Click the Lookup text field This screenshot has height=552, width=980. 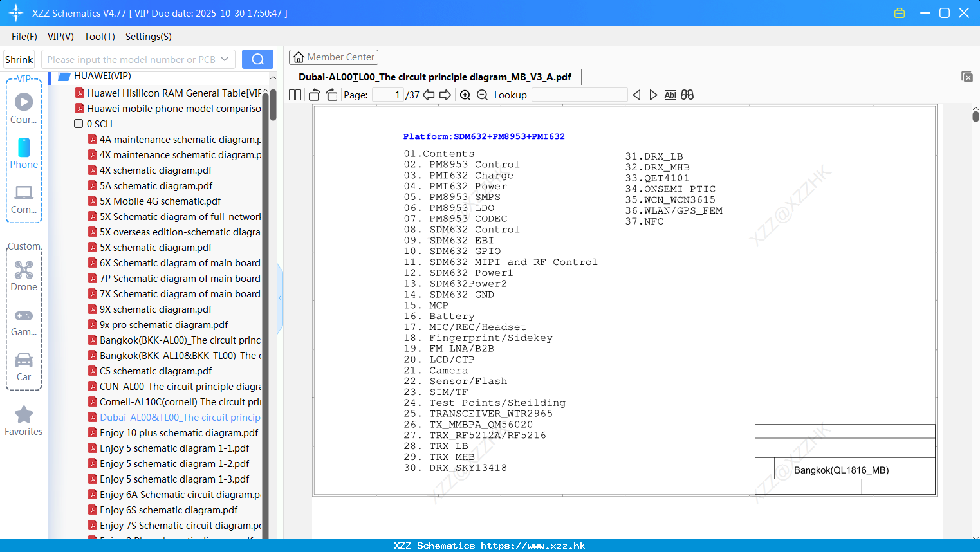579,95
